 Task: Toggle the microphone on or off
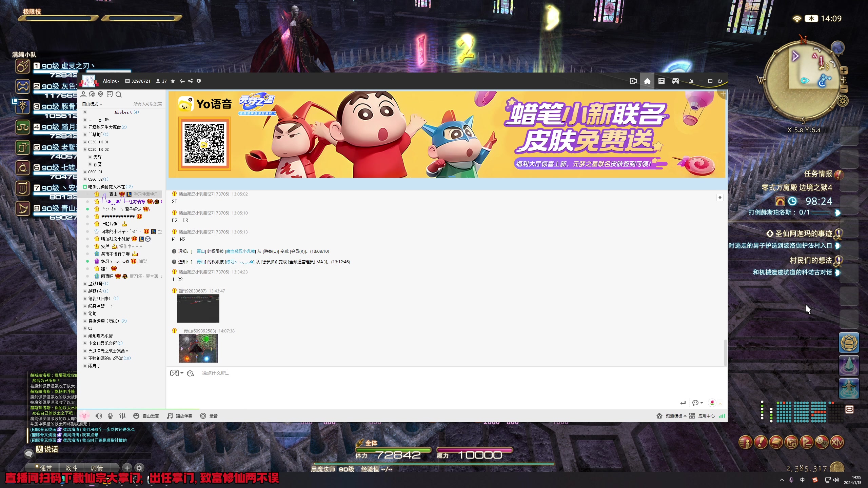pos(110,416)
